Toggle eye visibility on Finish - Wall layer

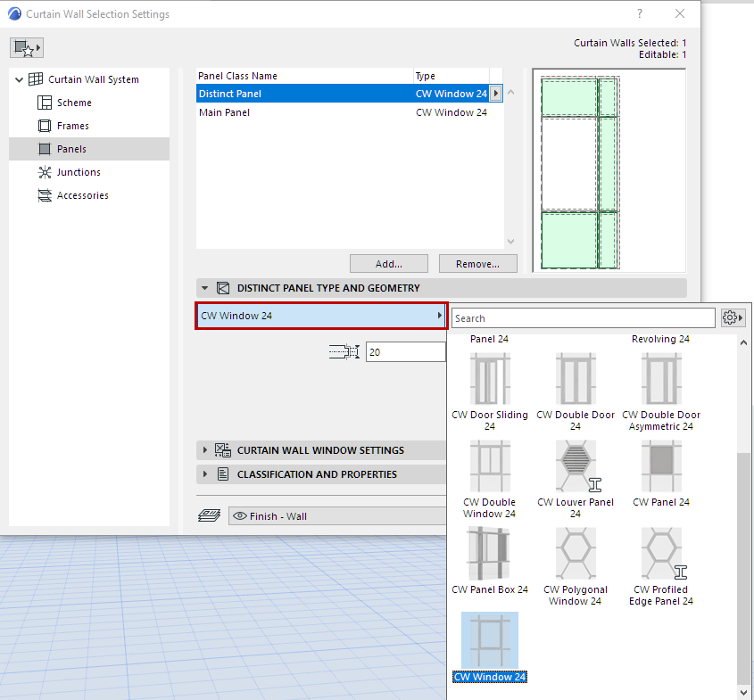tap(239, 516)
